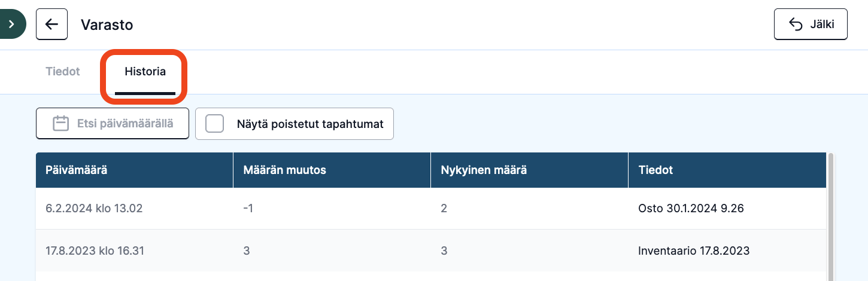Click the Näytä poistetut tapahtumat label
This screenshot has width=868, height=281.
[x=310, y=124]
